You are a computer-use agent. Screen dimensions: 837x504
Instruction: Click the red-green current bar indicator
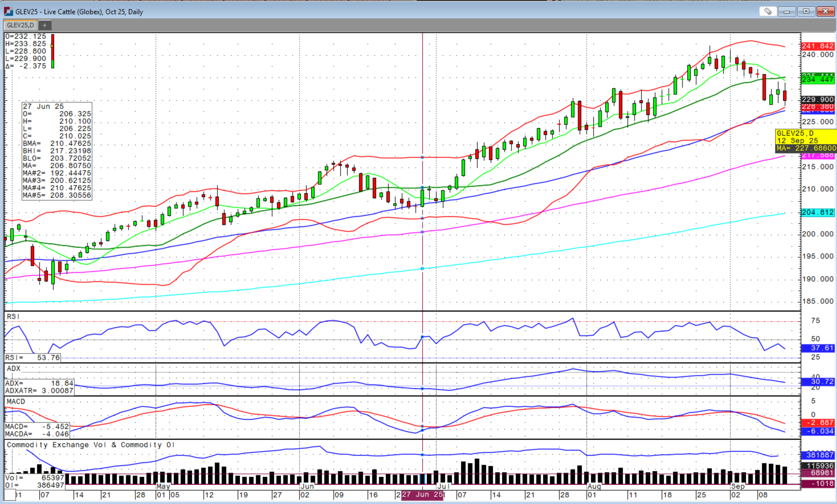tap(53, 51)
